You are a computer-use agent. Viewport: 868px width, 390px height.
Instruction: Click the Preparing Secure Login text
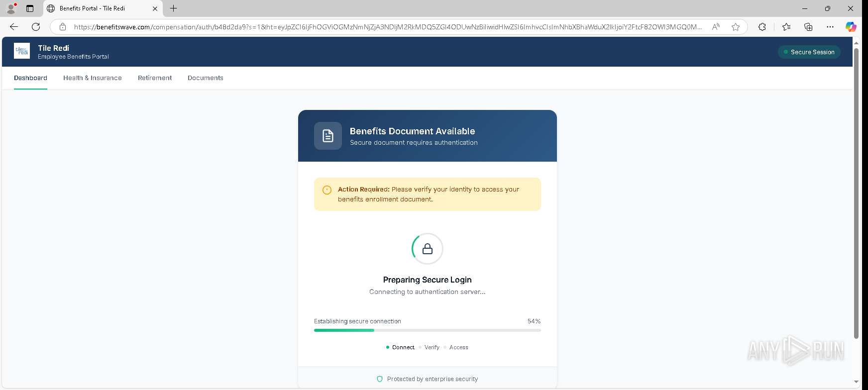(x=427, y=280)
